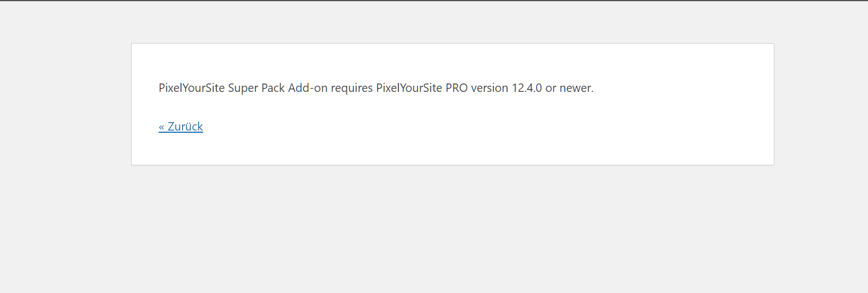
Task: Click the word "Pack" in the message
Action: tap(273, 88)
